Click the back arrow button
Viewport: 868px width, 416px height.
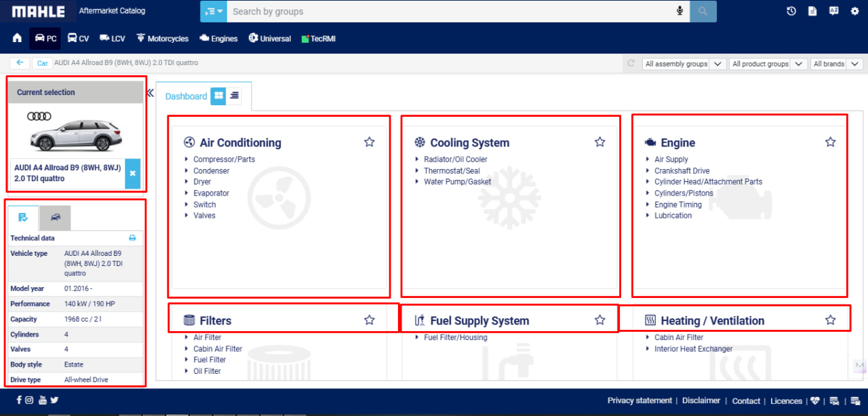20,63
